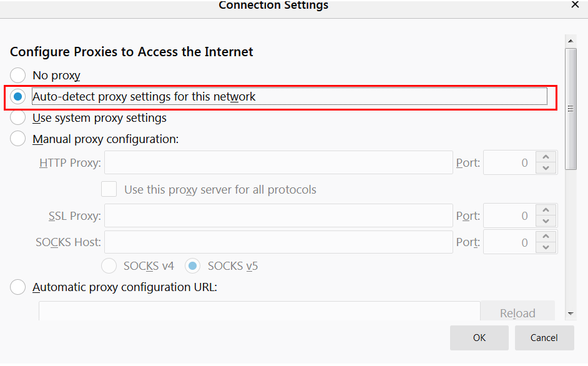Select SOCKS v4 option
The image size is (588, 366).
tap(109, 266)
